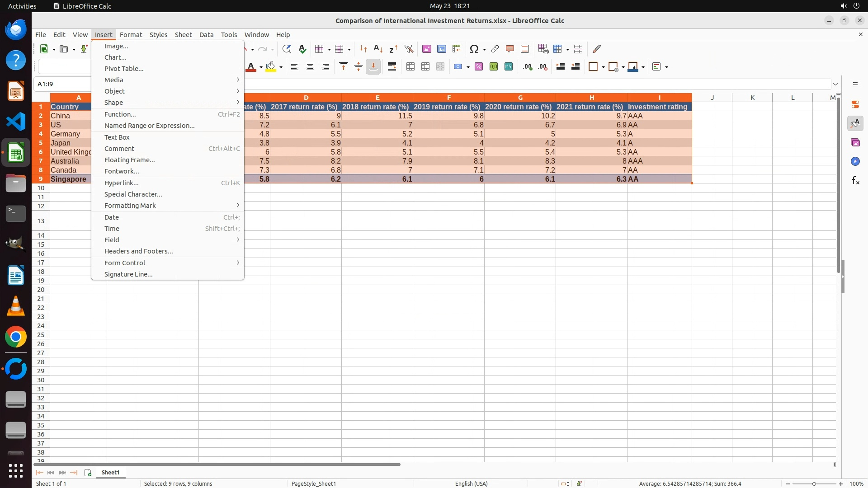Toggle the AutoFilter funnel button
868x488 pixels.
(x=409, y=49)
